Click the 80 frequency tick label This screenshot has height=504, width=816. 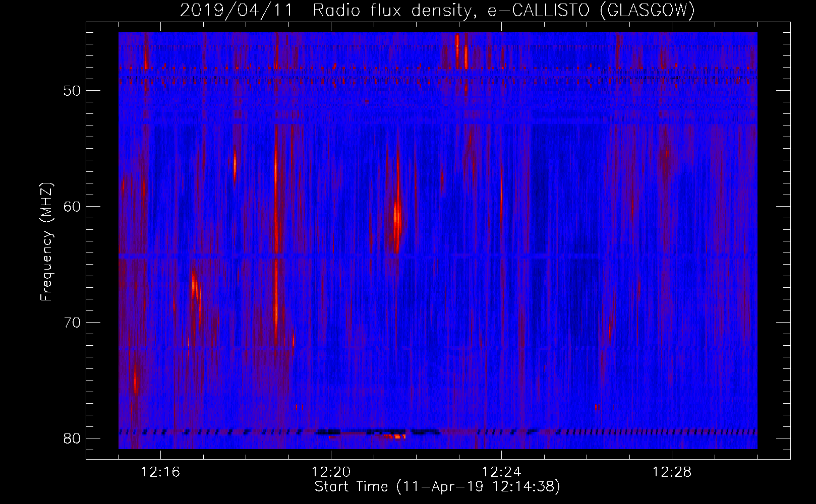(72, 438)
